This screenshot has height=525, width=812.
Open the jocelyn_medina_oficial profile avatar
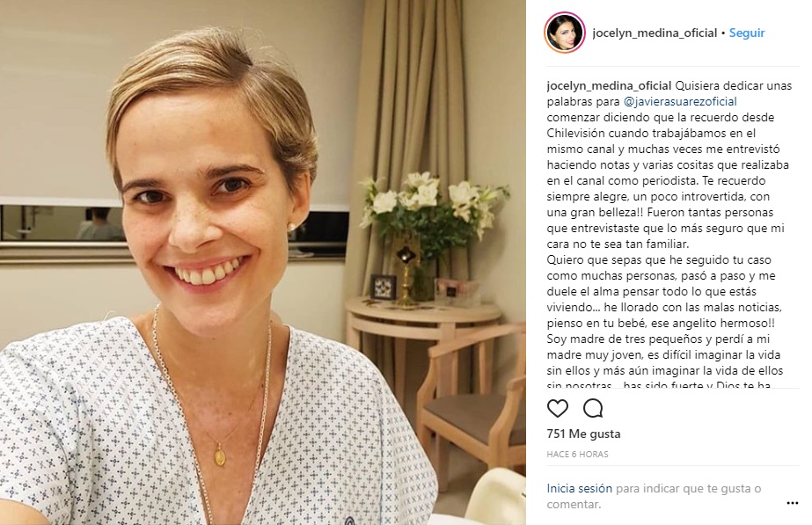click(565, 33)
